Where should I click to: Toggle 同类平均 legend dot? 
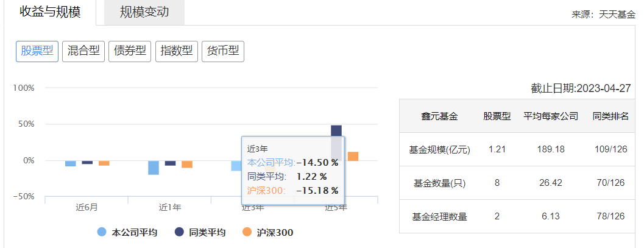(x=179, y=232)
